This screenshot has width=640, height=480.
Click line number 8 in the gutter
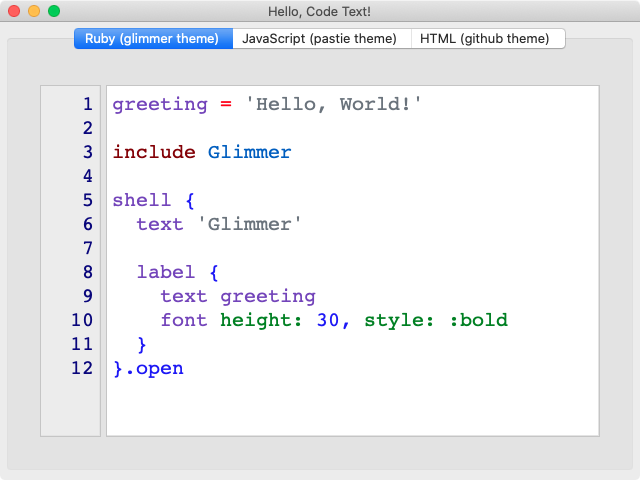click(88, 272)
